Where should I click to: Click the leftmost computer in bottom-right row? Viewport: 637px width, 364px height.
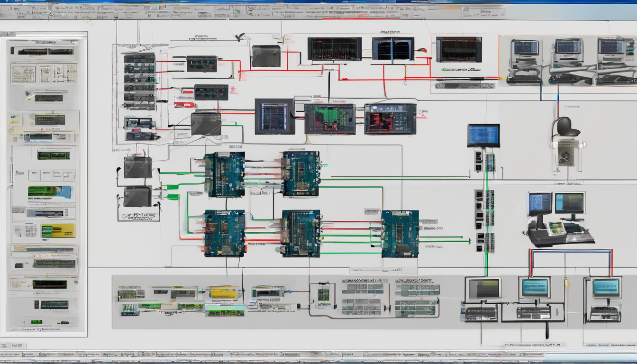tap(482, 299)
